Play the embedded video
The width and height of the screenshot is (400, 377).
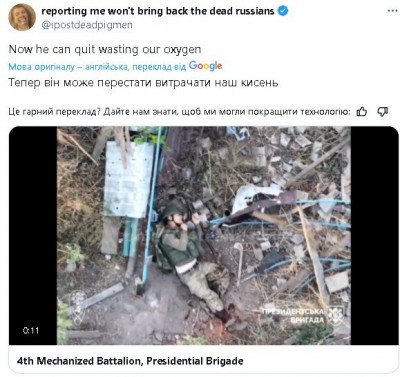pos(204,235)
